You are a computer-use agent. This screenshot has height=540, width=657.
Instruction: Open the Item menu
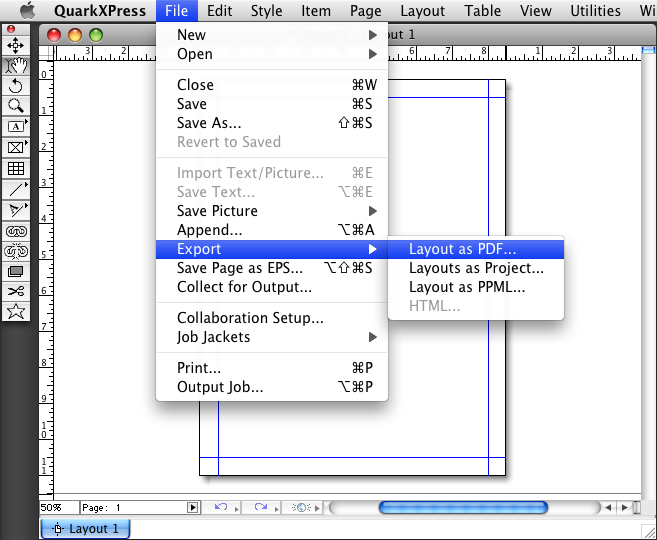tap(316, 10)
